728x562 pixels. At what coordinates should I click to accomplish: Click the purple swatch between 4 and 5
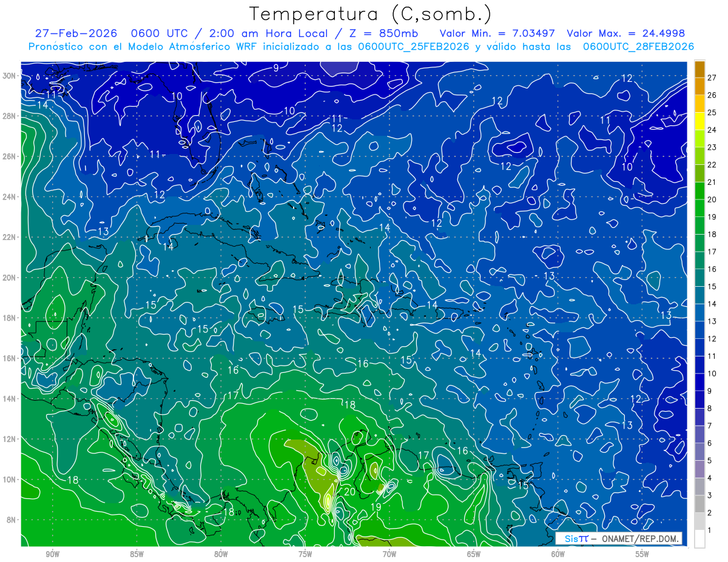(699, 469)
